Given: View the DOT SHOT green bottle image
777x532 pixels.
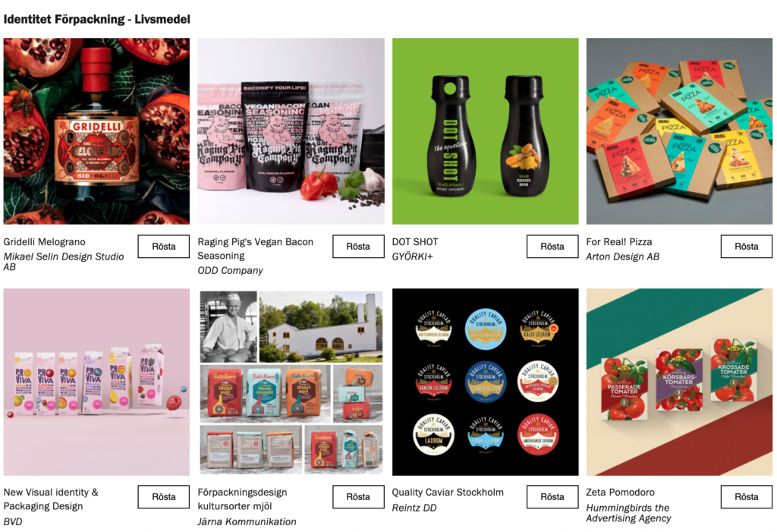Looking at the screenshot, I should click(485, 131).
